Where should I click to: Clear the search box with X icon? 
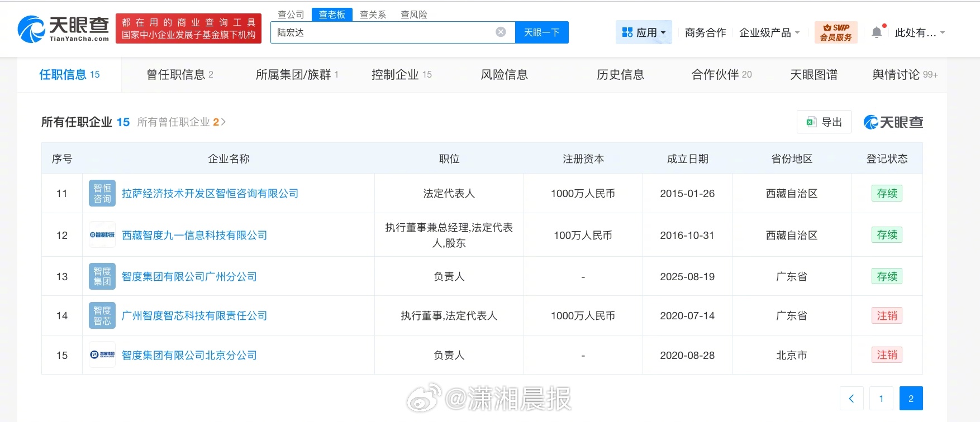click(501, 32)
